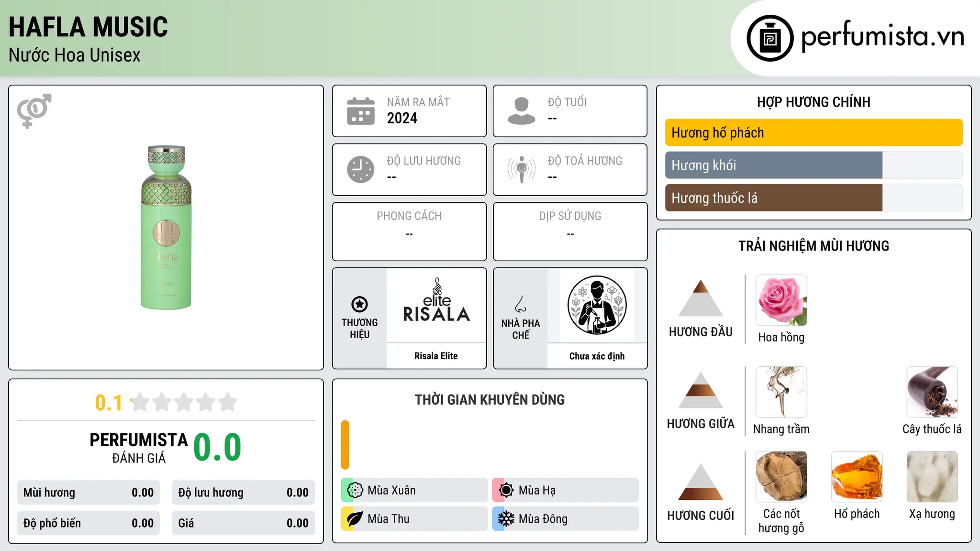Select the Mùa Xuân season button
The image size is (980, 551).
[x=414, y=490]
